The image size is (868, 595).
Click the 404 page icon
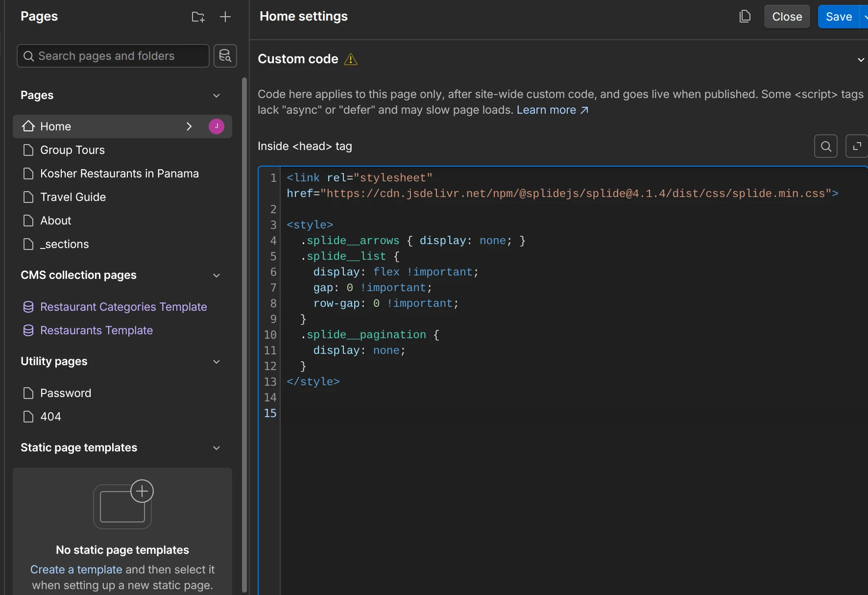(x=28, y=417)
